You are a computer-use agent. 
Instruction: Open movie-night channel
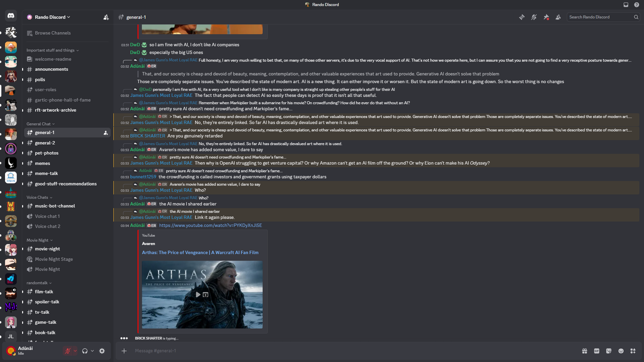pyautogui.click(x=67, y=249)
